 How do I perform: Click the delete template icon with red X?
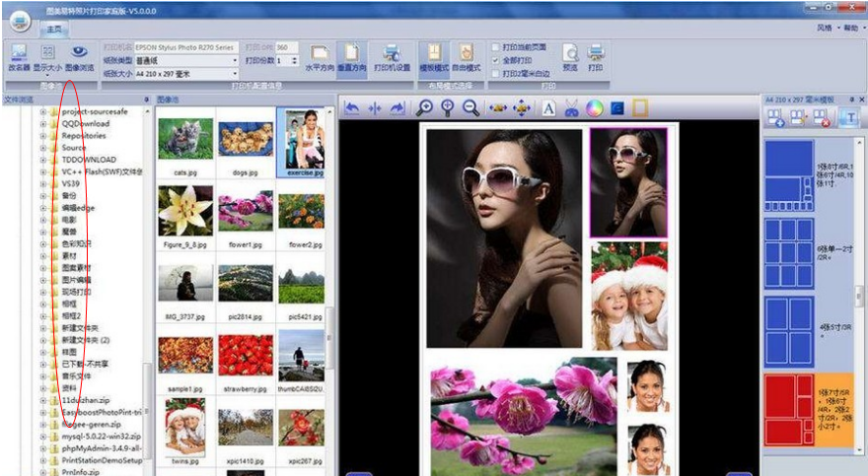click(x=820, y=118)
